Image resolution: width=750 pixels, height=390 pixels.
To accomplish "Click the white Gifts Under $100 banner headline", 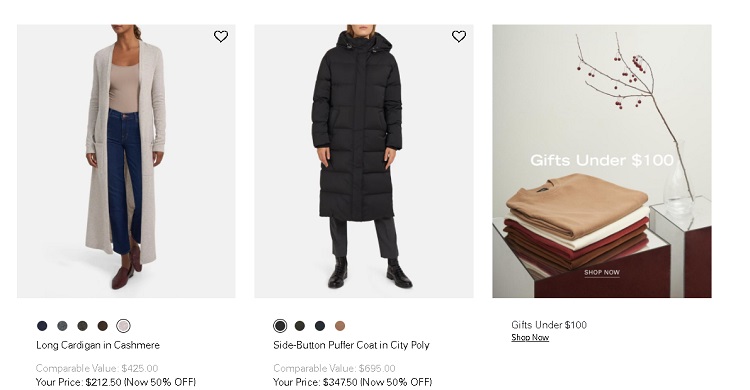I will (602, 160).
